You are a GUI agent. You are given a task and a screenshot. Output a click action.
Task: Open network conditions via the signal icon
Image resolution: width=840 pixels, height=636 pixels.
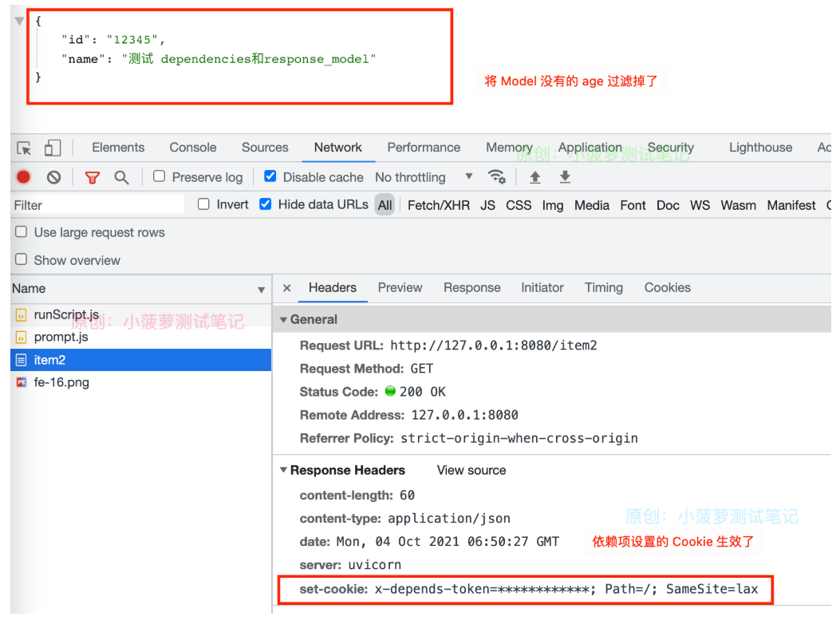(x=497, y=177)
